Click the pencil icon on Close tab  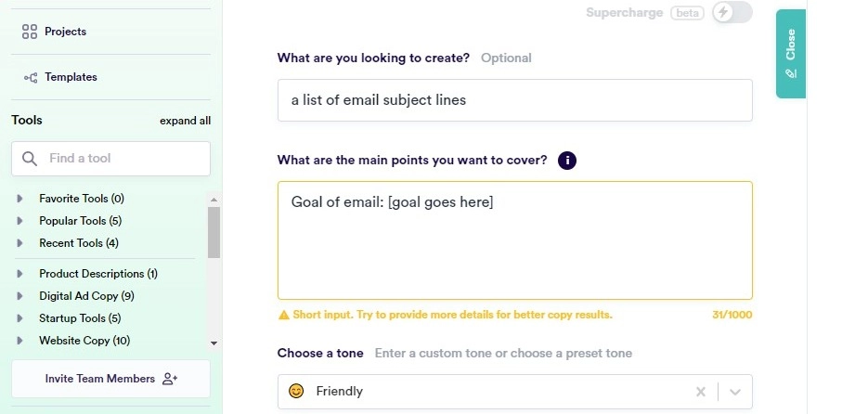(791, 73)
